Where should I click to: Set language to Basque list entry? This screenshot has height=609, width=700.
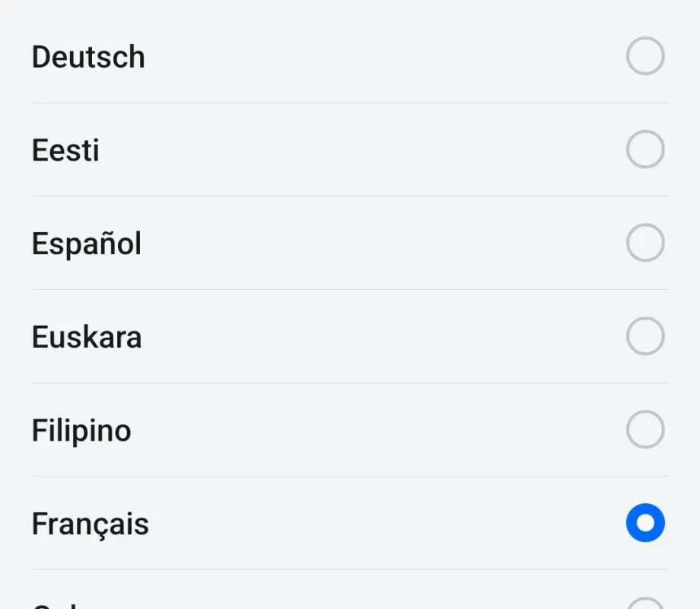tap(350, 336)
